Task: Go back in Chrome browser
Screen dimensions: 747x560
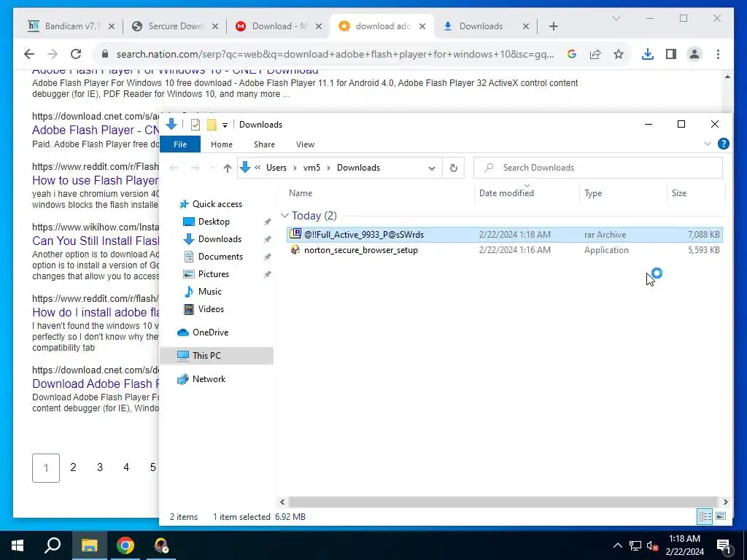Action: coord(29,54)
